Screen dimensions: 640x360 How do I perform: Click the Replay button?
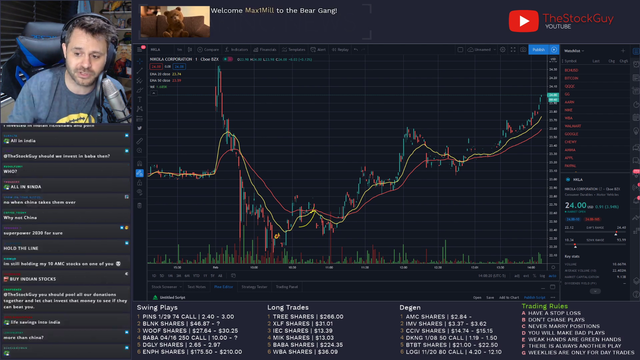pos(340,49)
